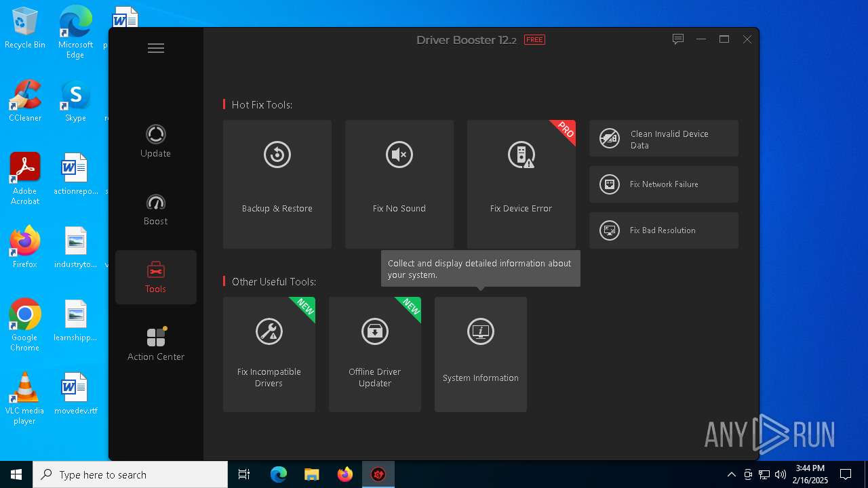The image size is (868, 488).
Task: Select the Skype desktop shortcut
Action: click(x=75, y=101)
